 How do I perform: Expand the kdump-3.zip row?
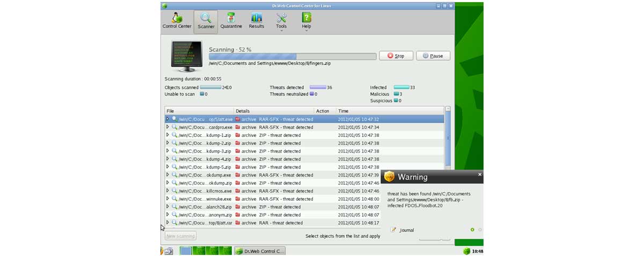point(167,151)
